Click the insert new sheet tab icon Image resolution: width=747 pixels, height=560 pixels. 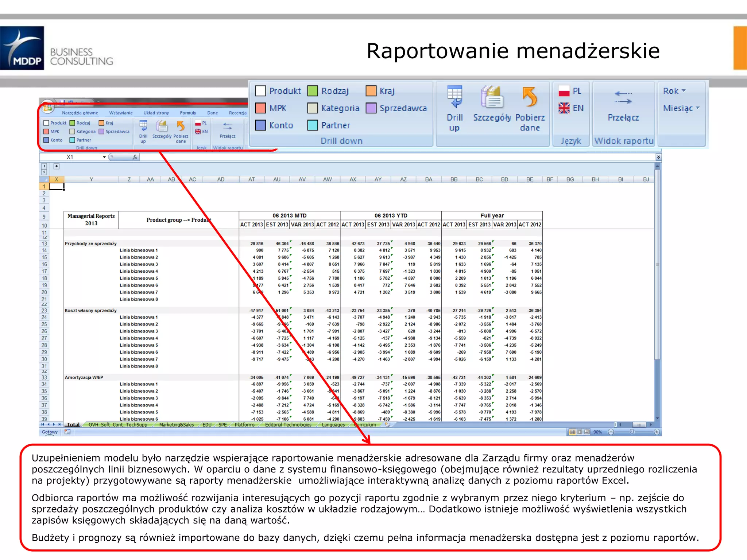click(388, 424)
